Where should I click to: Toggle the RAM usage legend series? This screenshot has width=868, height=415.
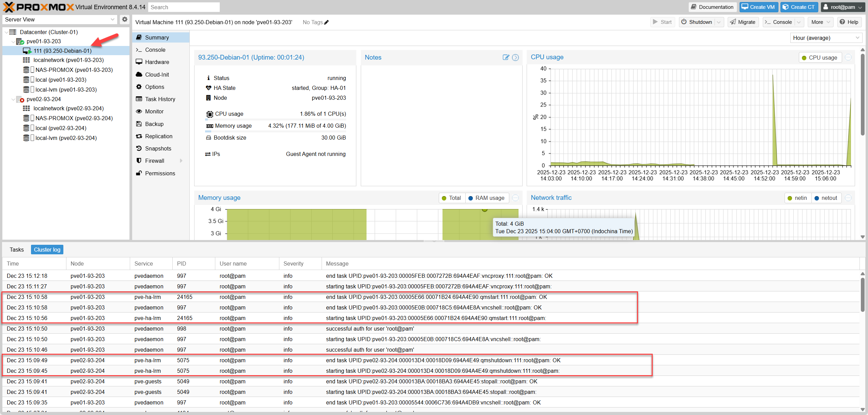coord(486,198)
